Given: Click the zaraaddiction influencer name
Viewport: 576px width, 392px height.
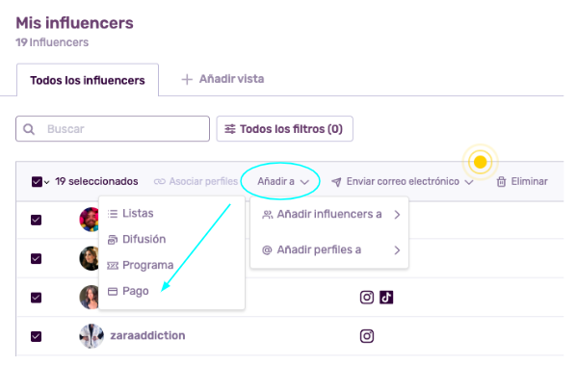Looking at the screenshot, I should tap(147, 336).
